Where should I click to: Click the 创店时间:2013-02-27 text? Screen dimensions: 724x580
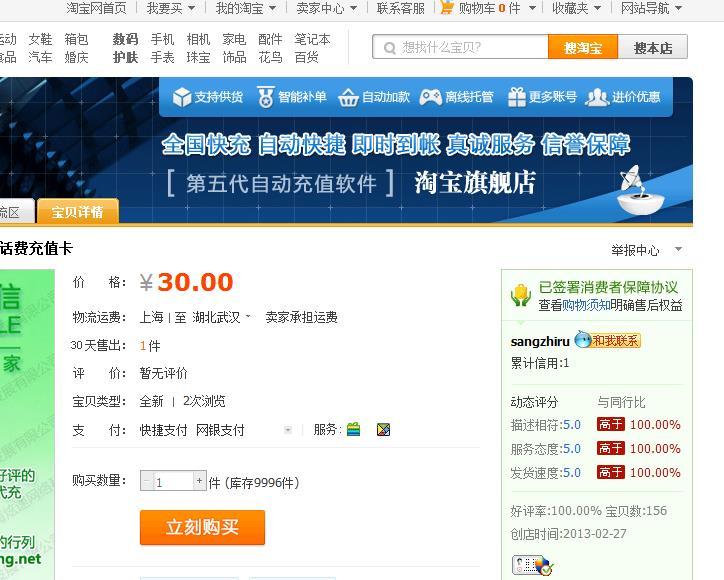pos(568,534)
